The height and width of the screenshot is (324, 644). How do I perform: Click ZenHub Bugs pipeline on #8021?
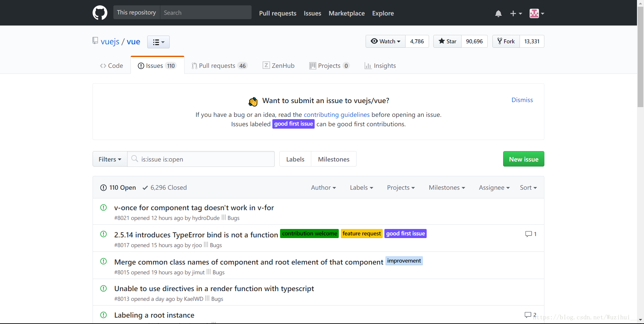pos(231,218)
